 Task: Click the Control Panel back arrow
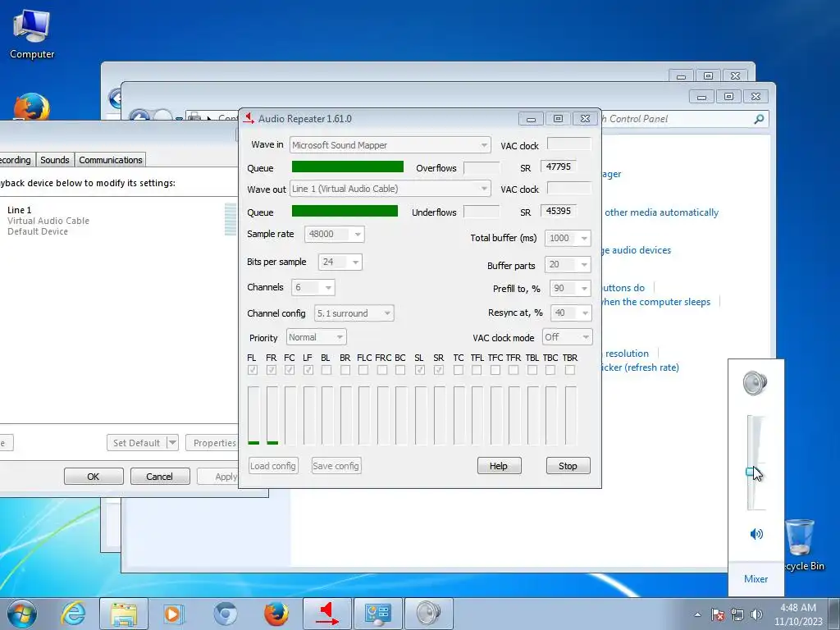click(x=139, y=116)
